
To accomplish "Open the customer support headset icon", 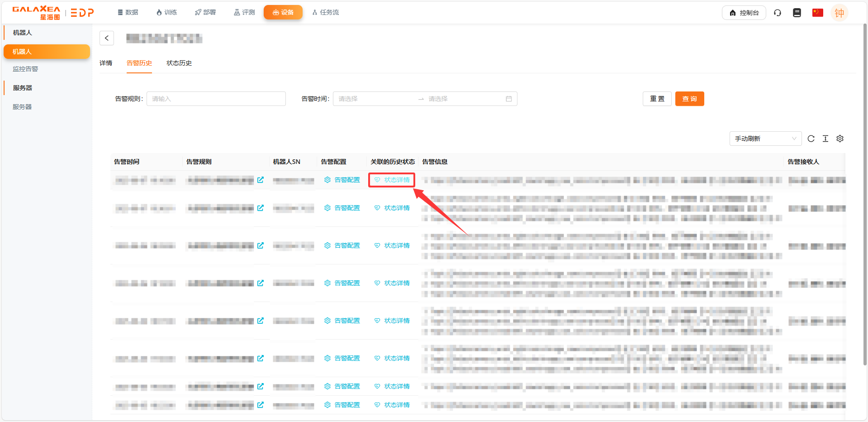I will point(778,13).
